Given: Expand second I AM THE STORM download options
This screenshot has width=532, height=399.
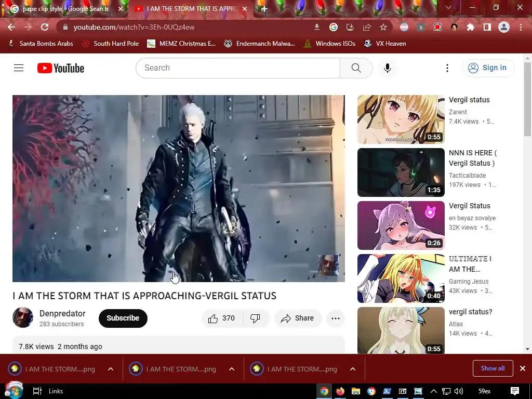Looking at the screenshot, I should click(x=232, y=369).
